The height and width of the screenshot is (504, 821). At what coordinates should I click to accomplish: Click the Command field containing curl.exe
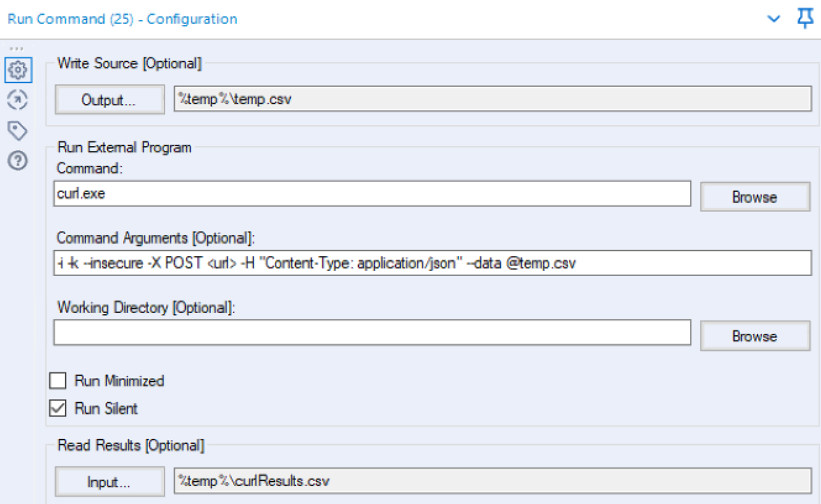[x=372, y=194]
